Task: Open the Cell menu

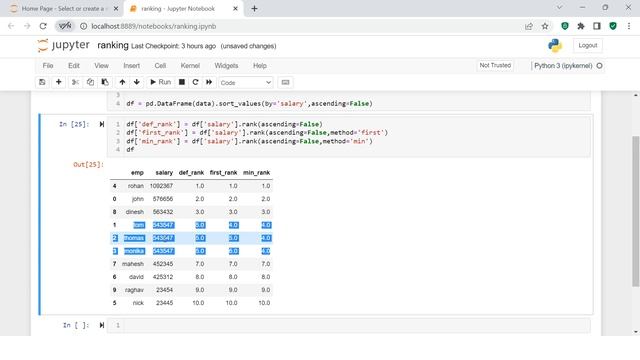Action: click(x=160, y=66)
